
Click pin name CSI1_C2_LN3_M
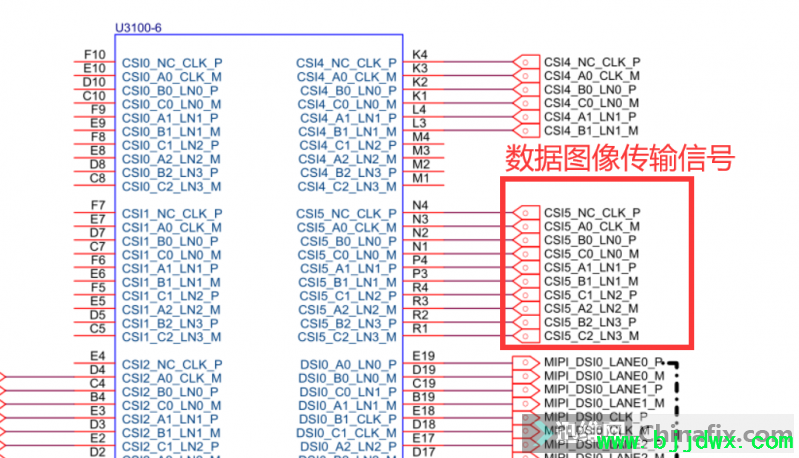pos(172,337)
